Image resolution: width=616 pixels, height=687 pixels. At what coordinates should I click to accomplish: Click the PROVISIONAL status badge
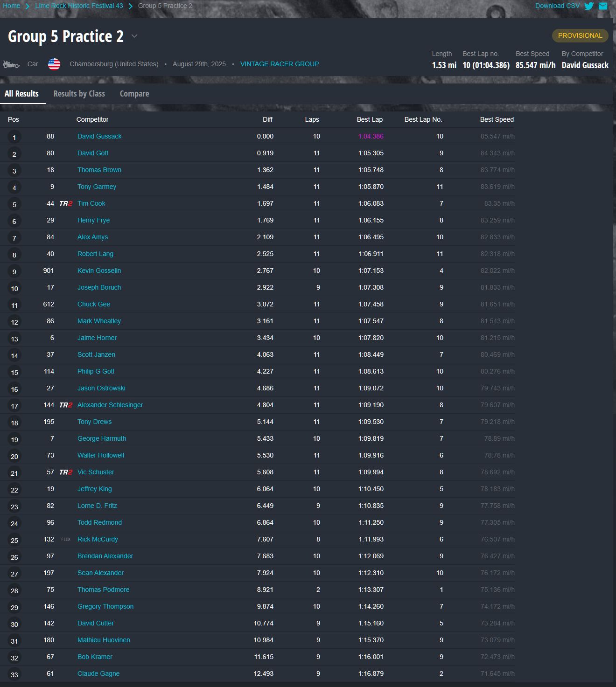coord(580,35)
